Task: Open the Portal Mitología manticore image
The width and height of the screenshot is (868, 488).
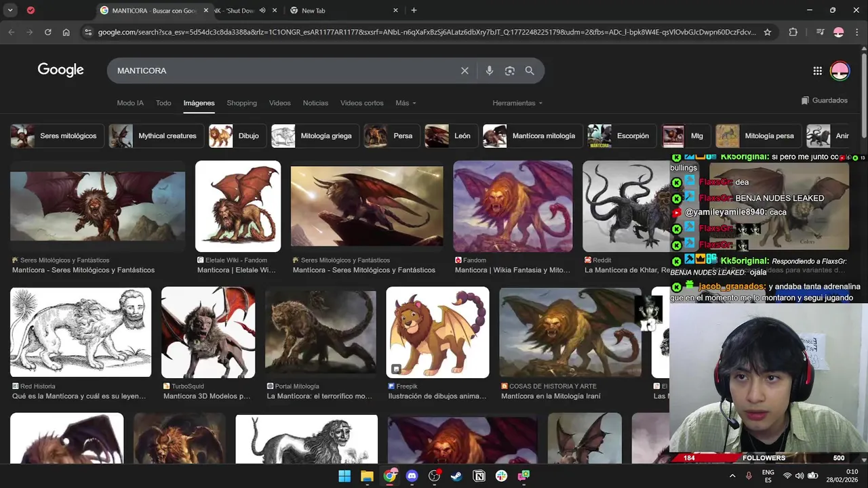Action: point(321,332)
